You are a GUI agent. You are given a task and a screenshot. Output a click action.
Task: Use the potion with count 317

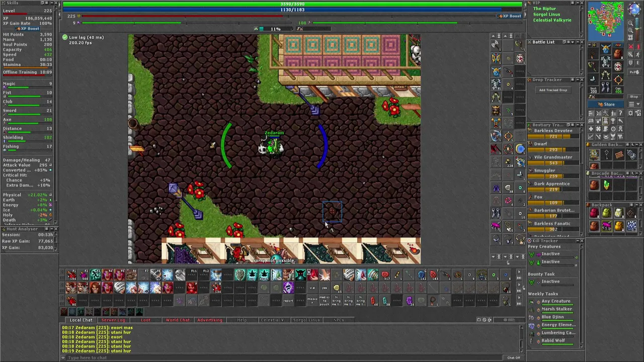[x=385, y=275]
